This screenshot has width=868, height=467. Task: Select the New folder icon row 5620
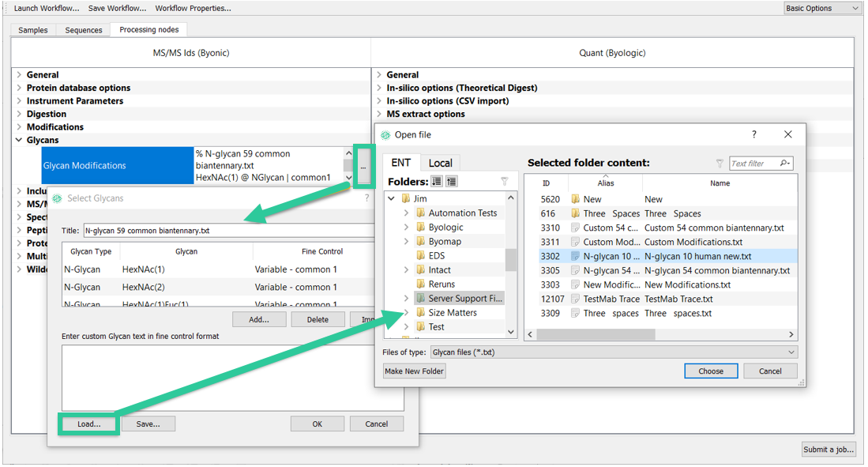point(576,199)
